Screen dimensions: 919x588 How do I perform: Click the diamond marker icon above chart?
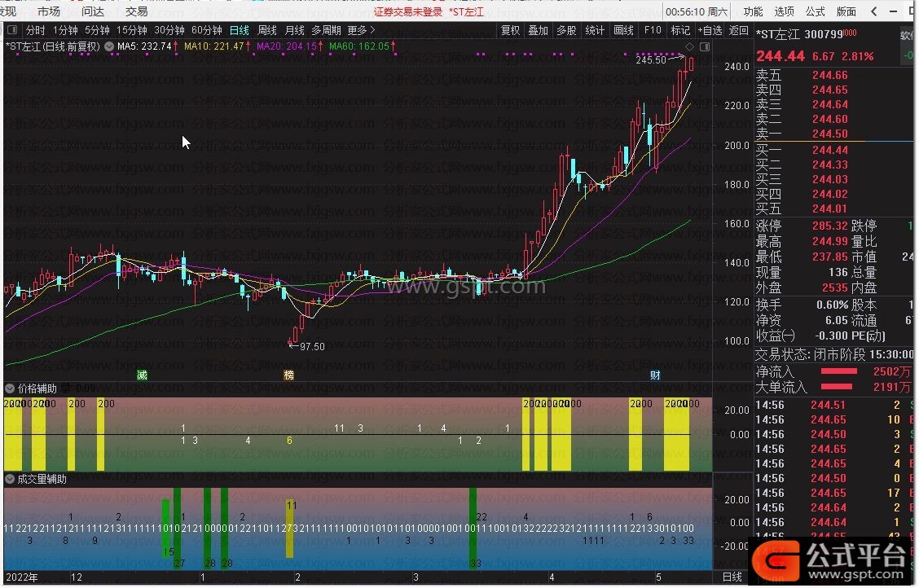tap(690, 46)
